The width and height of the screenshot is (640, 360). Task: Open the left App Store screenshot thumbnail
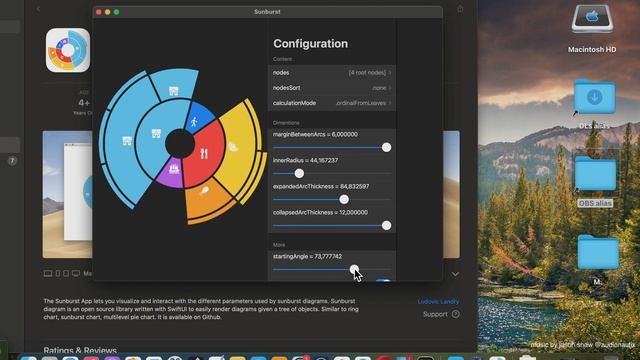click(x=68, y=194)
